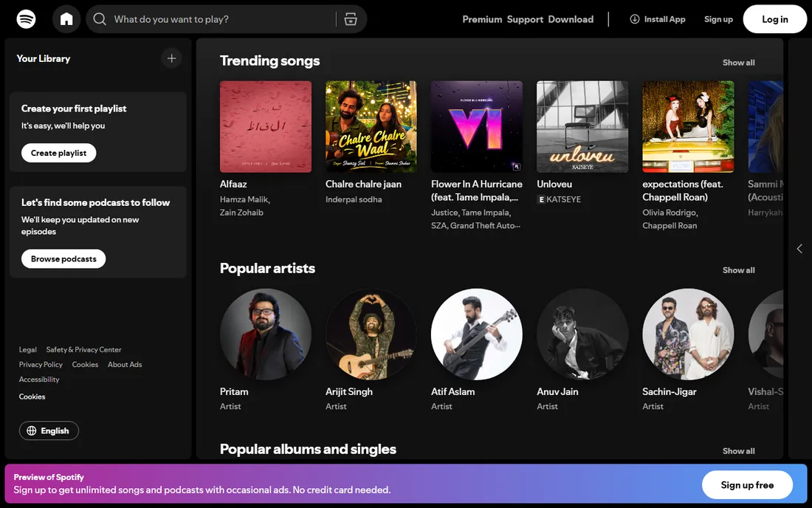Open Pritam's artist photo
812x508 pixels.
click(x=266, y=334)
